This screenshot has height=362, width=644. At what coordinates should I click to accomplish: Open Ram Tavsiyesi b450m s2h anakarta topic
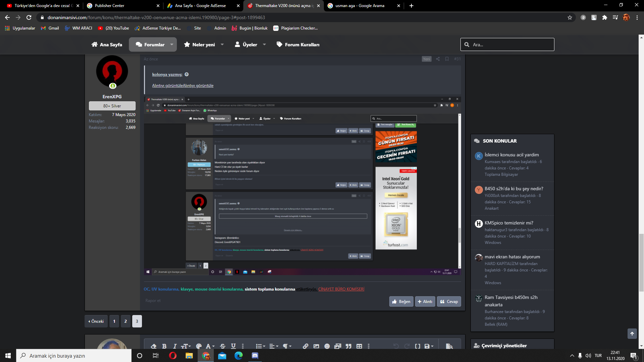click(x=511, y=301)
